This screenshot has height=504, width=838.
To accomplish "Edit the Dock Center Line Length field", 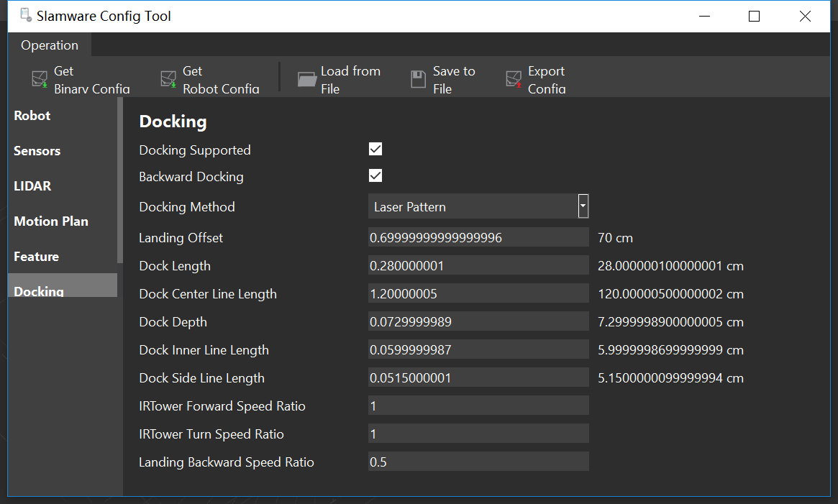I will 478,293.
